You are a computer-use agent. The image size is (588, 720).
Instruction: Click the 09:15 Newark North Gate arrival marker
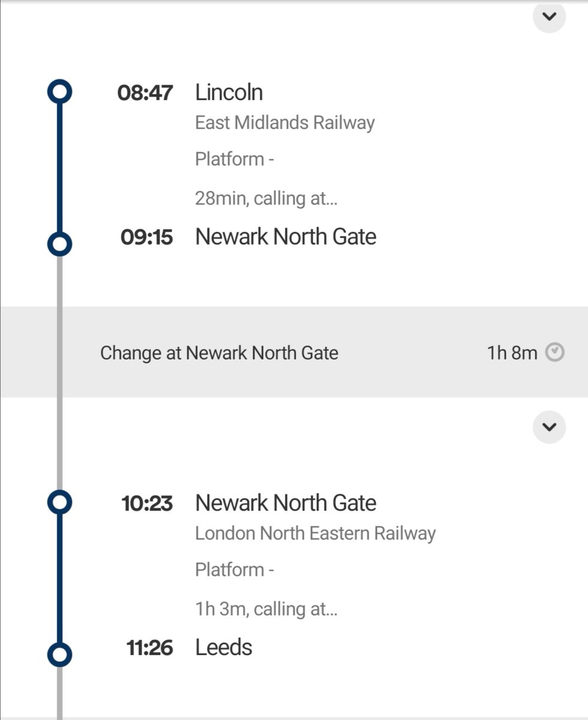59,244
